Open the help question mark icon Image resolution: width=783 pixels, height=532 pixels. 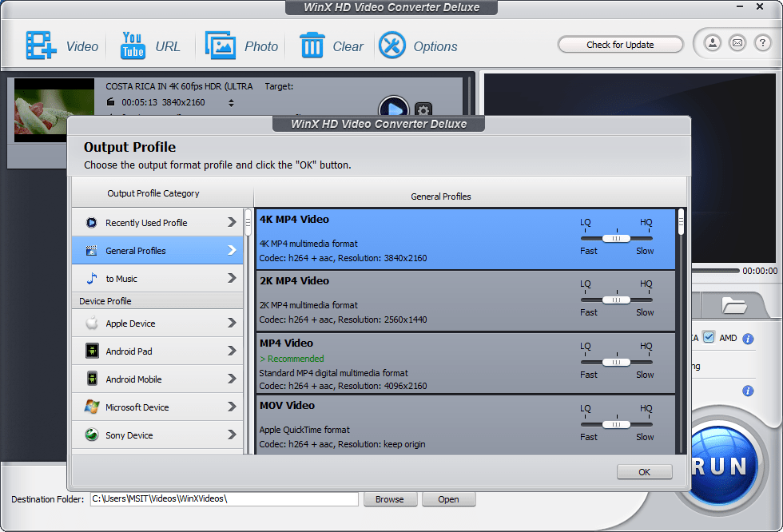tap(761, 44)
